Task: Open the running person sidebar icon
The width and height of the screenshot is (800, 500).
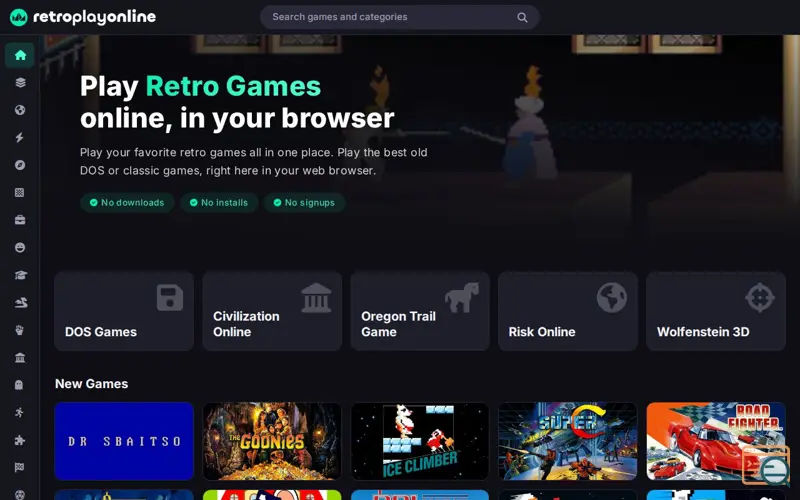Action: point(20,413)
